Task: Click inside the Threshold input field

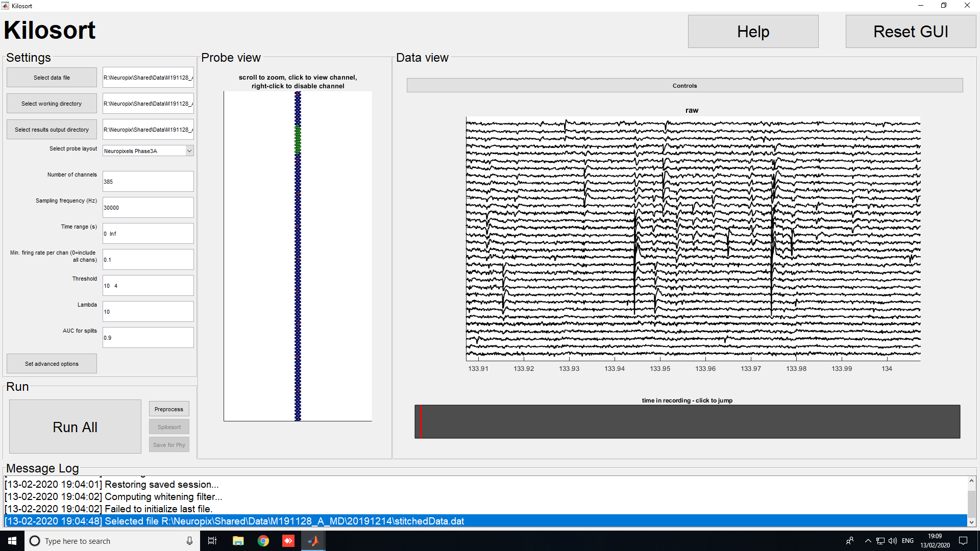Action: point(148,285)
